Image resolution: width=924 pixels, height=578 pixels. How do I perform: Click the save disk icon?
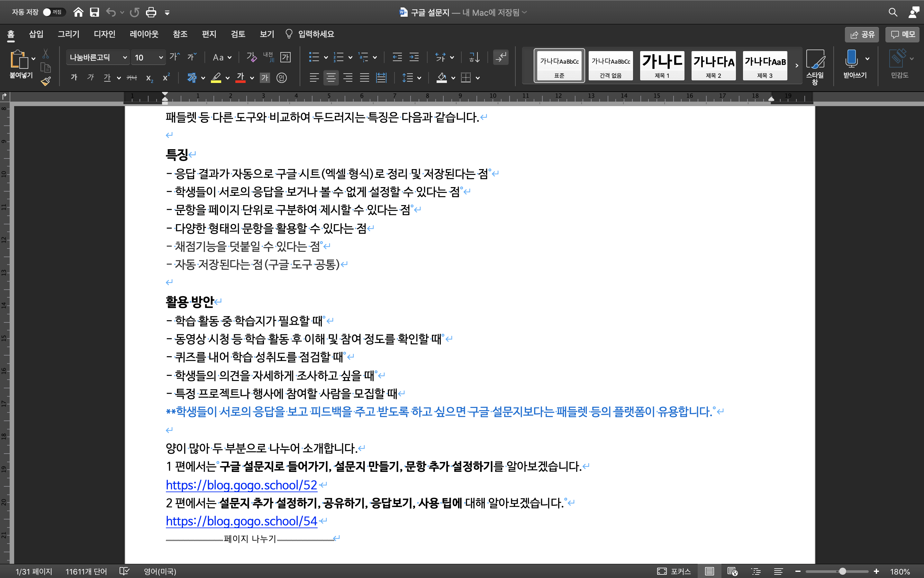(95, 12)
